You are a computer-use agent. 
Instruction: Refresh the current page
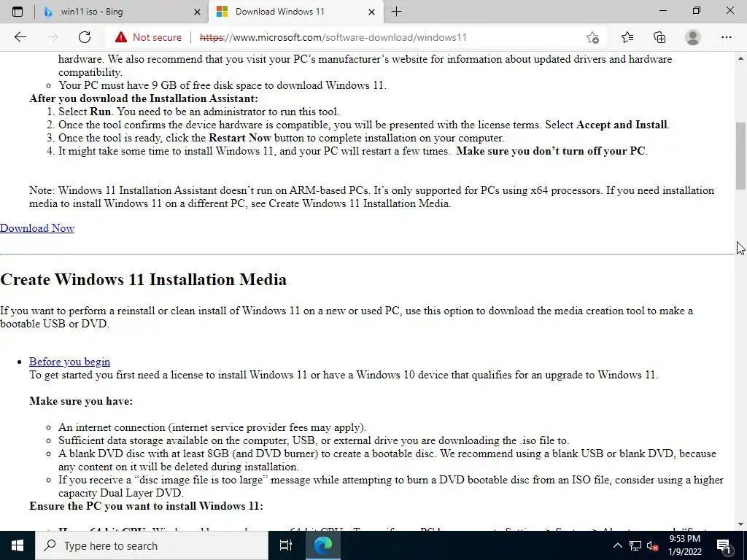85,37
